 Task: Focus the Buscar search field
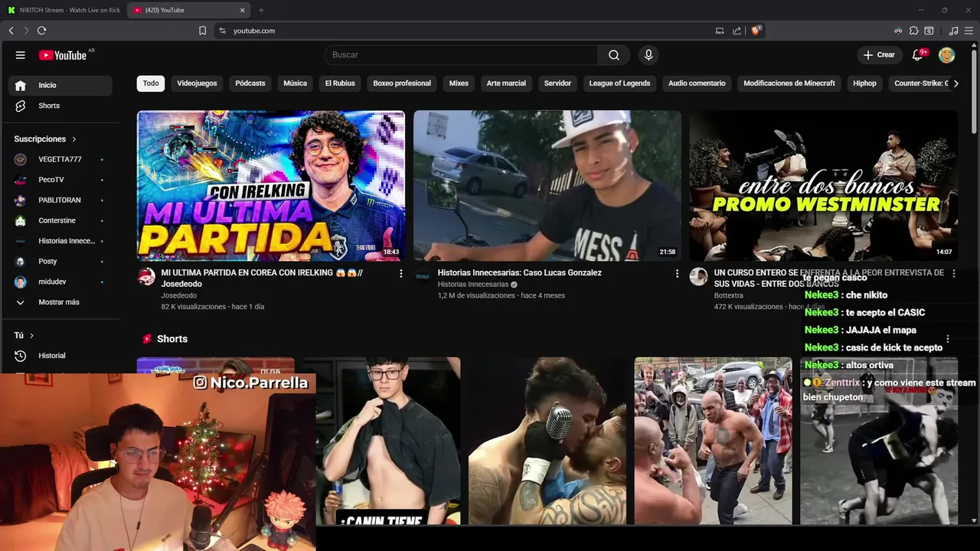[x=461, y=55]
